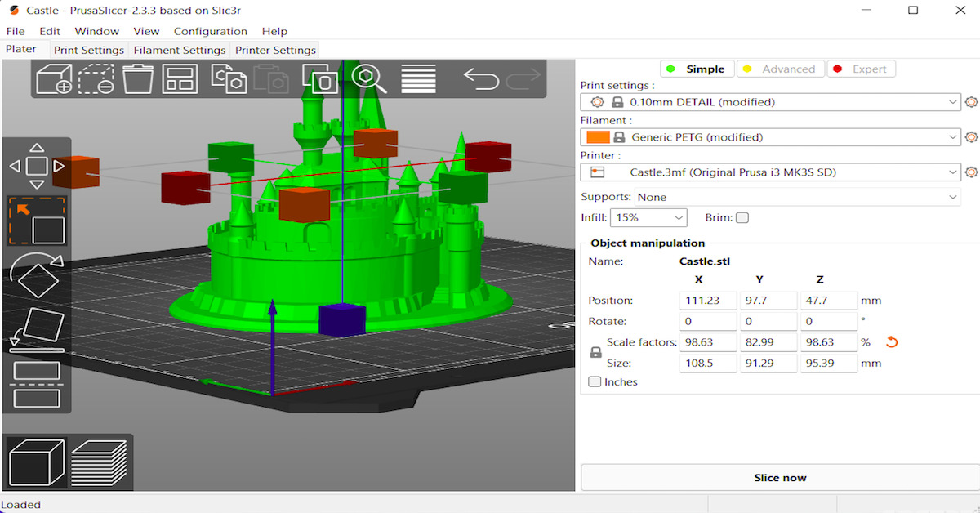
Task: Switch to the Filament Settings tab
Action: (180, 50)
